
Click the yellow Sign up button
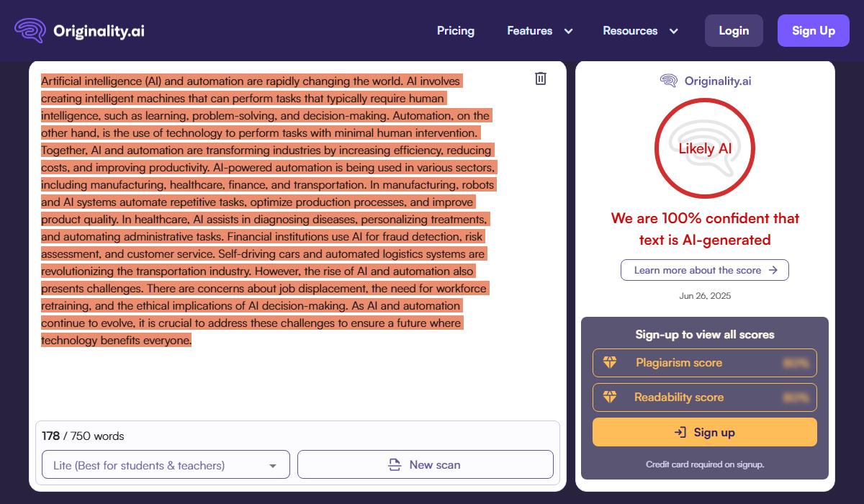click(705, 432)
